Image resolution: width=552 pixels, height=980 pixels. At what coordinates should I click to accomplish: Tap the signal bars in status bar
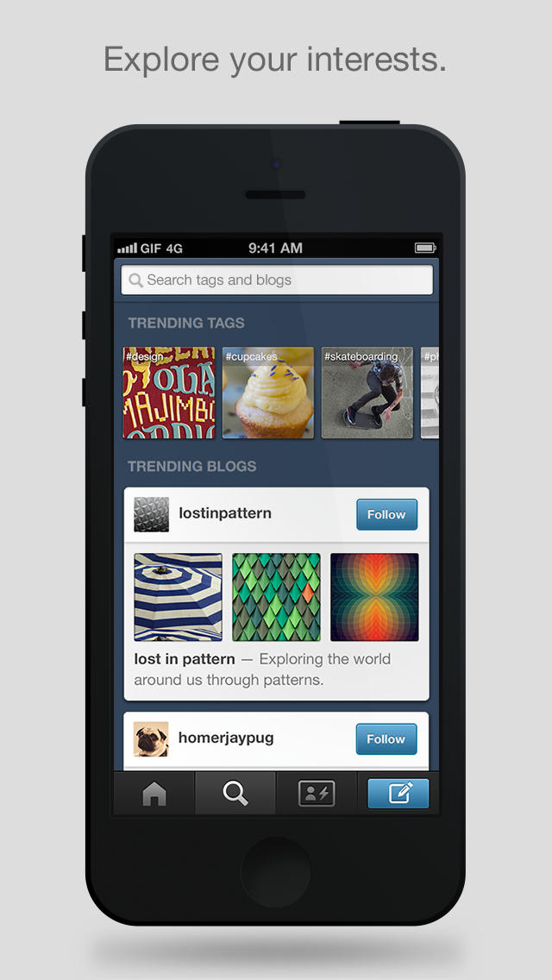tap(127, 248)
